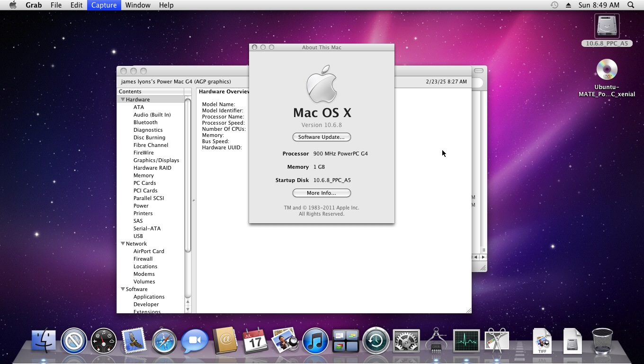Image resolution: width=644 pixels, height=364 pixels.
Task: Click the menu bar clock Sun 8:49 AM
Action: pyautogui.click(x=599, y=5)
